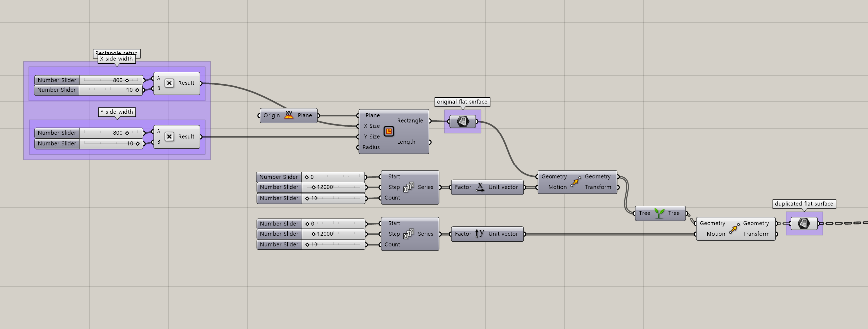The height and width of the screenshot is (329, 868).
Task: Click the Move icon beside duplicated flat surface
Action: [734, 228]
